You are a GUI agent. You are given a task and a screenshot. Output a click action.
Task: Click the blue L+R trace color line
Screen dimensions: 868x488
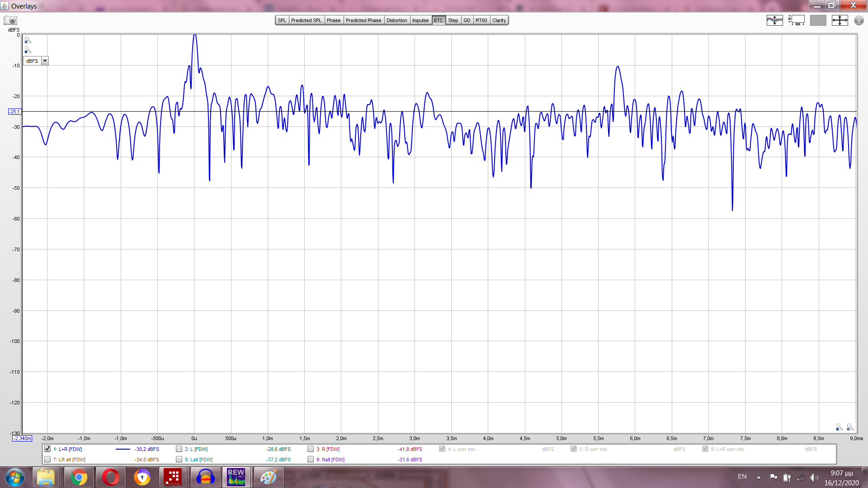coord(123,449)
